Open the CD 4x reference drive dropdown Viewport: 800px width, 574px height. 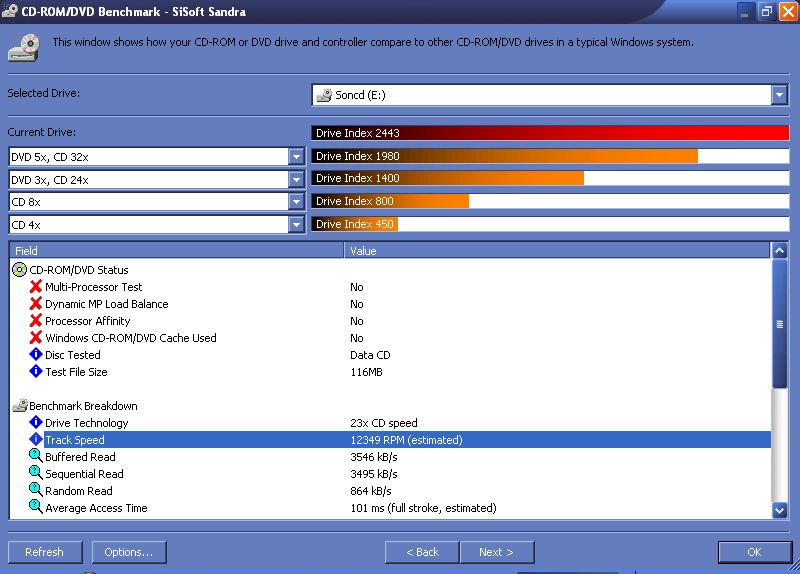(x=295, y=225)
